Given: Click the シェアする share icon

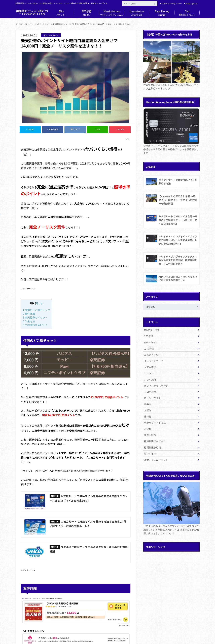Looking at the screenshot, I should (124, 625).
